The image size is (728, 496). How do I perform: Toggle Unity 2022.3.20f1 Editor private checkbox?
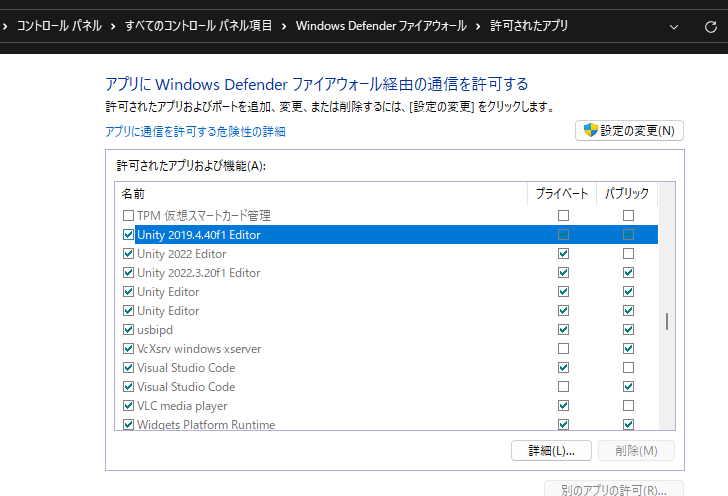[563, 273]
